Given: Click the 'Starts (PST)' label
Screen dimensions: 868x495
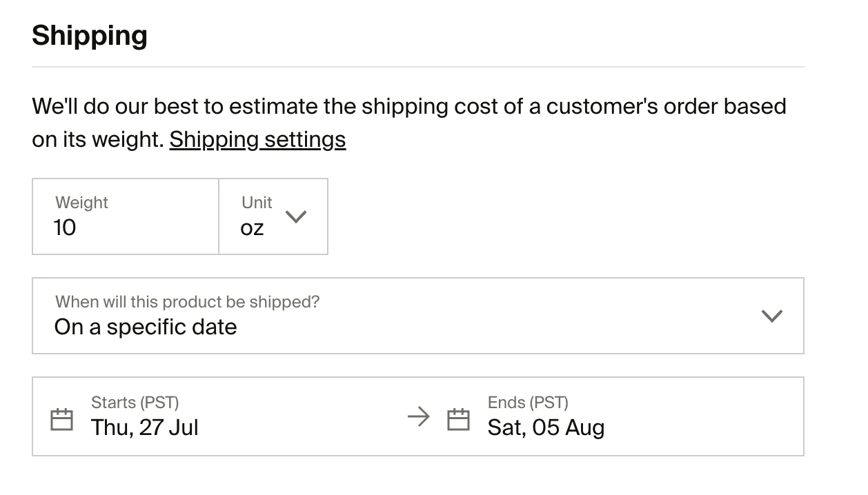Looking at the screenshot, I should (x=135, y=403).
